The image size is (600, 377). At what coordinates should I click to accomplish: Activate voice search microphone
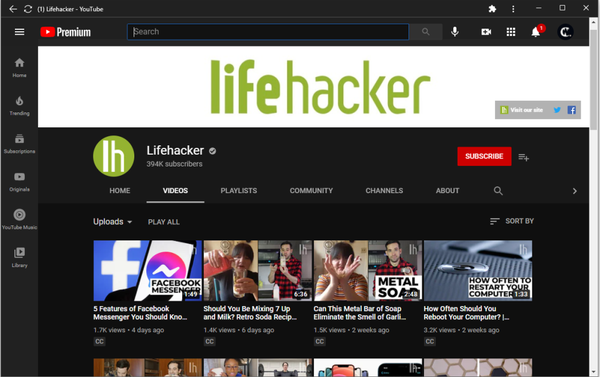tap(455, 32)
